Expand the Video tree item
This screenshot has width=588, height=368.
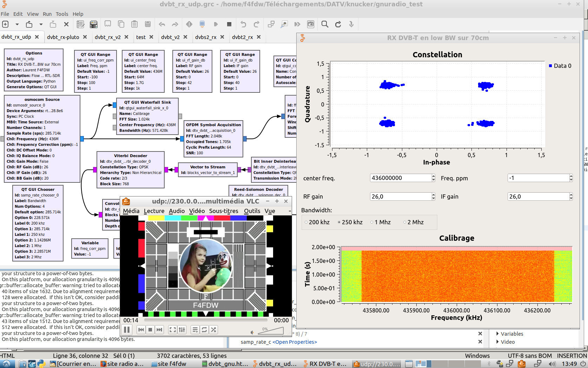tap(497, 342)
